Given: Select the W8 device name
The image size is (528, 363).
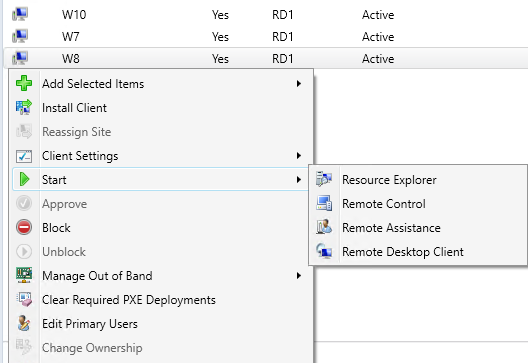Looking at the screenshot, I should 71,59.
